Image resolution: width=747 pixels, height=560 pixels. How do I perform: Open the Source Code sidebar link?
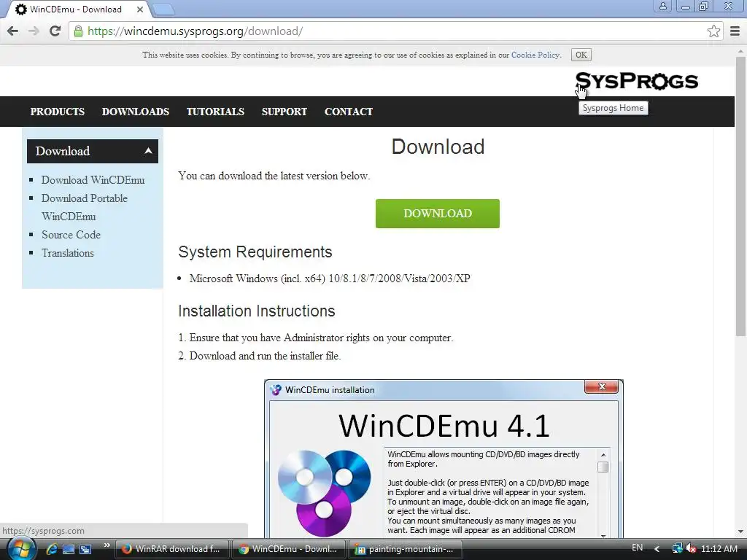tap(71, 235)
